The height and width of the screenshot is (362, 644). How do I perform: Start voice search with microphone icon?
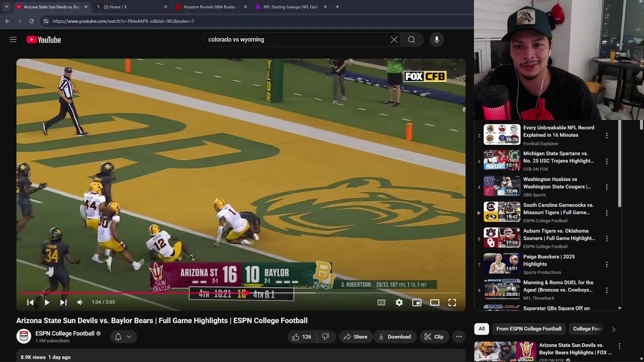click(437, 40)
